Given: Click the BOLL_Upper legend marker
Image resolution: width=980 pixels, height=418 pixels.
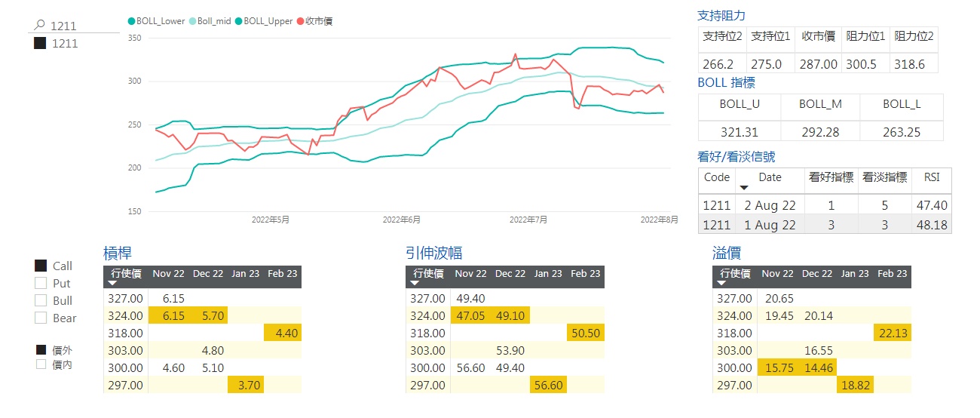Looking at the screenshot, I should pos(239,21).
